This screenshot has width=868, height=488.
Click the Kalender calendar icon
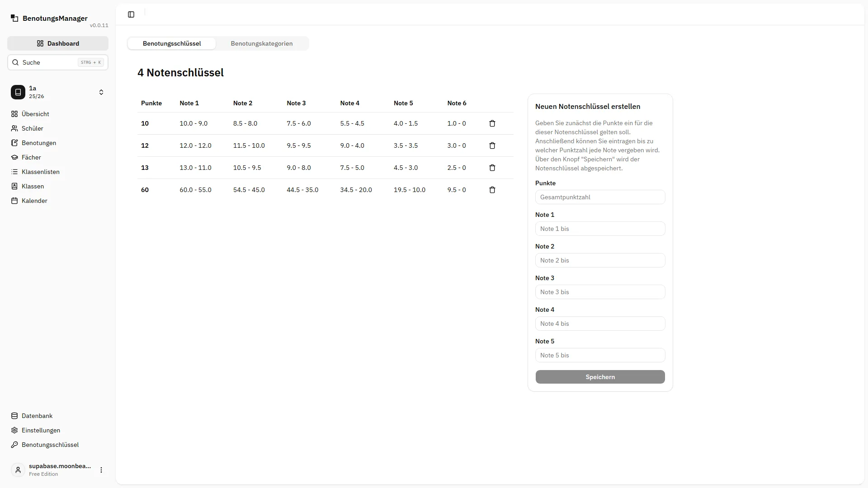click(x=14, y=201)
